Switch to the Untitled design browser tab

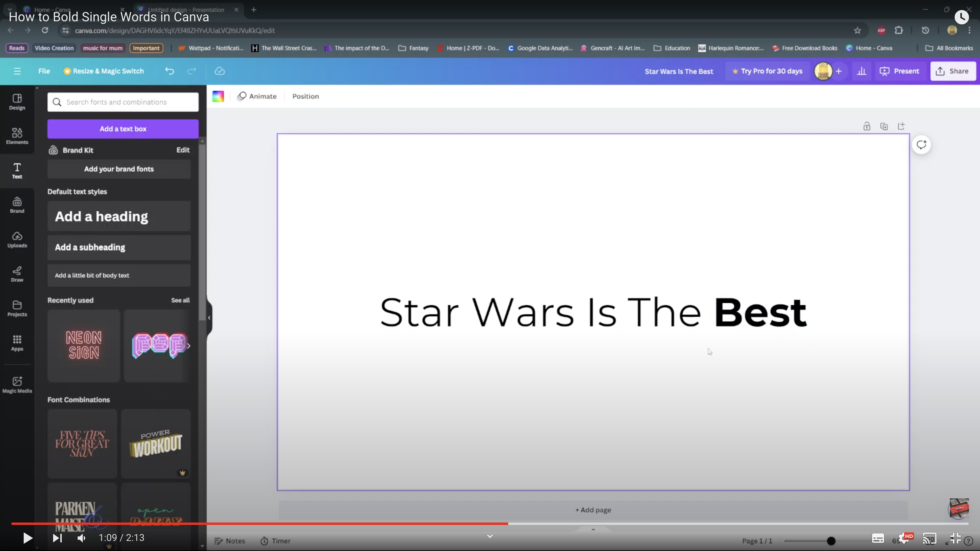click(186, 10)
